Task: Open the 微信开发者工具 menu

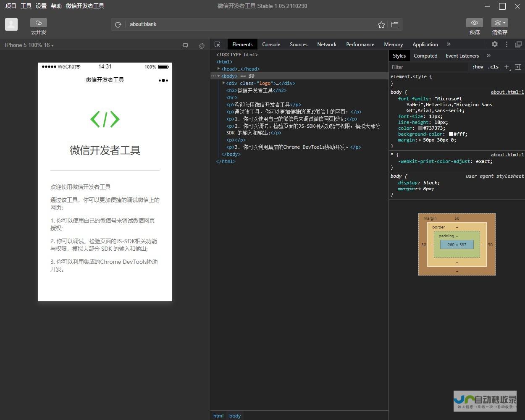Action: (85, 6)
